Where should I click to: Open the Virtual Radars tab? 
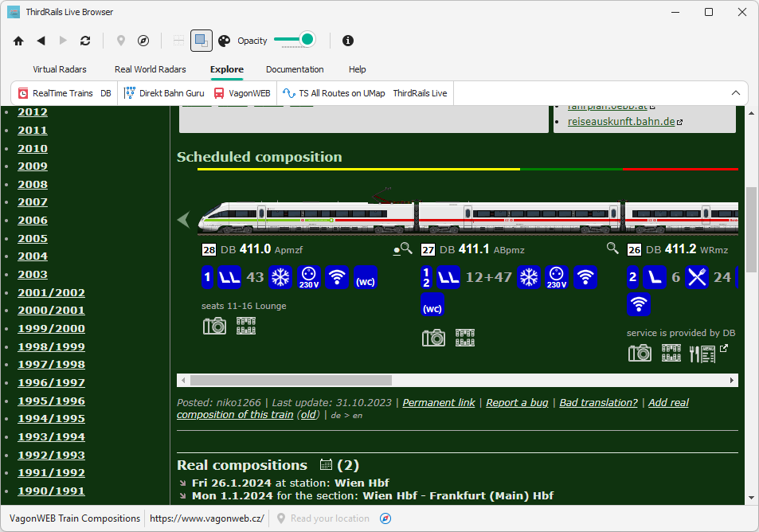(x=60, y=69)
